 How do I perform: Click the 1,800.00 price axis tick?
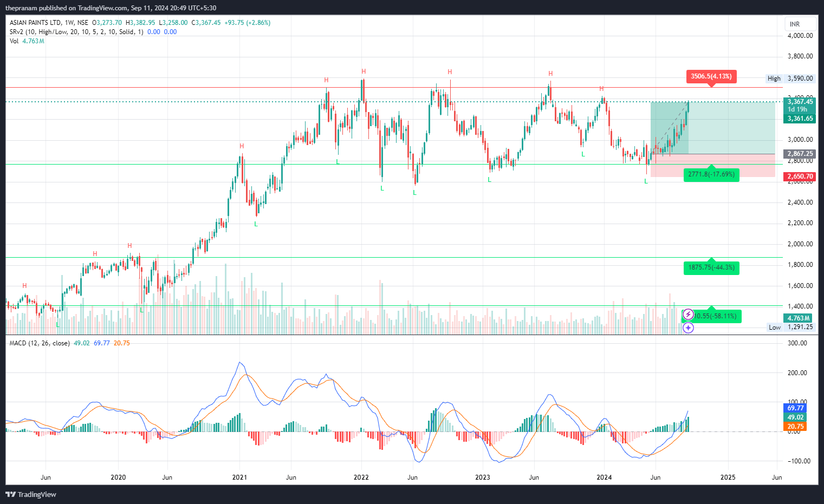(x=800, y=265)
